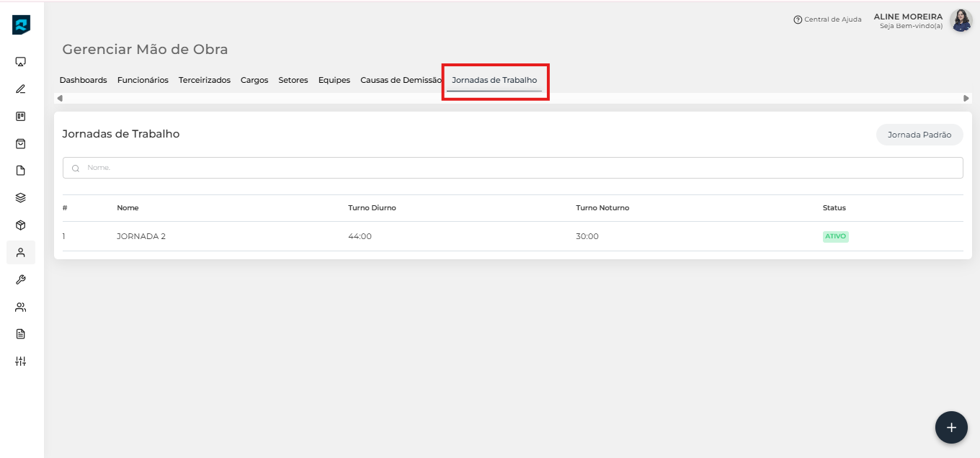980x458 pixels.
Task: Open the monitor icon in sidebar
Action: coord(21,62)
